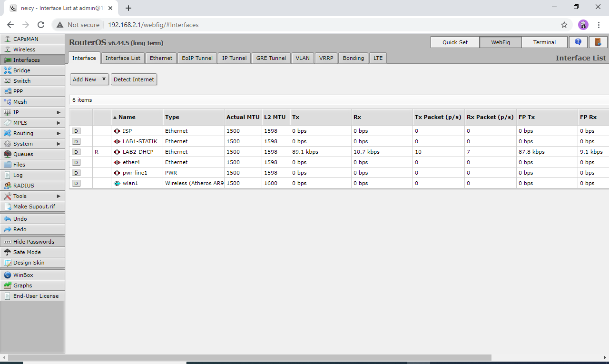
Task: Open the EoIP Tunnel tab
Action: click(197, 58)
